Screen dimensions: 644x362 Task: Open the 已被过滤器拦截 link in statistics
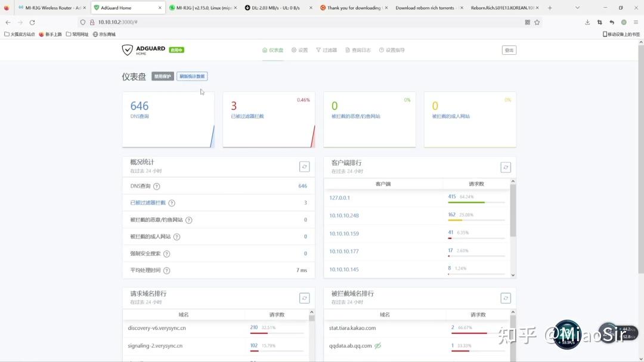[148, 203]
